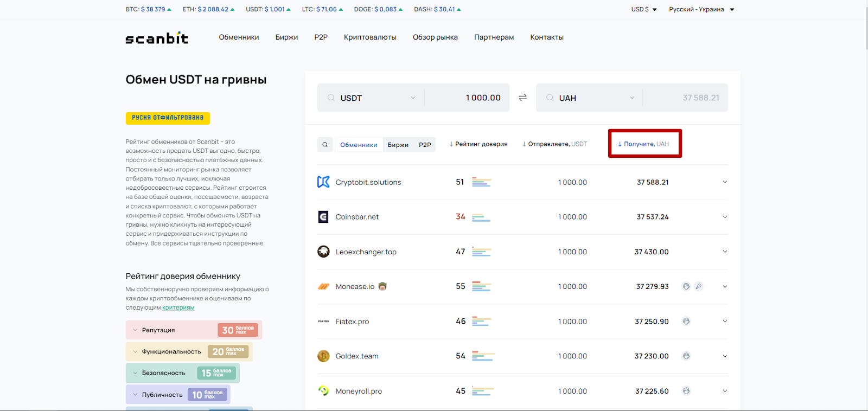Screen dimensions: 868x411
Task: Click the BTC price ticker
Action: pyautogui.click(x=148, y=9)
